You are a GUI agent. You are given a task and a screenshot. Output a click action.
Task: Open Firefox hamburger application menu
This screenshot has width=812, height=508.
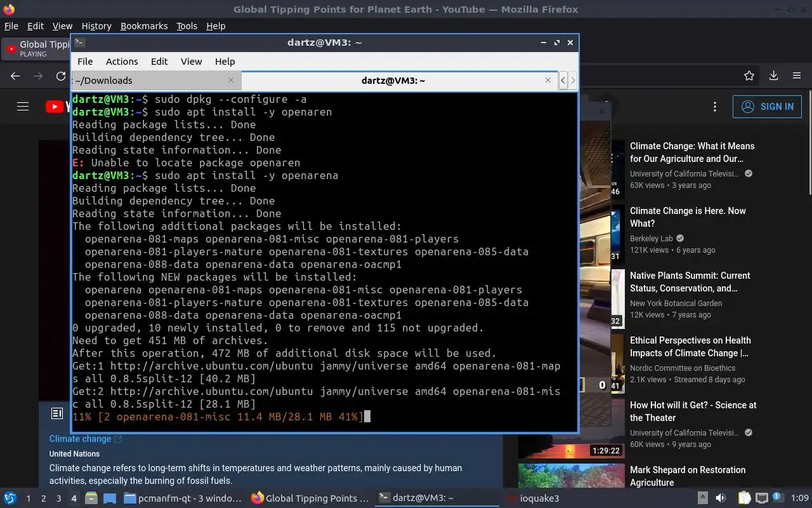point(797,76)
